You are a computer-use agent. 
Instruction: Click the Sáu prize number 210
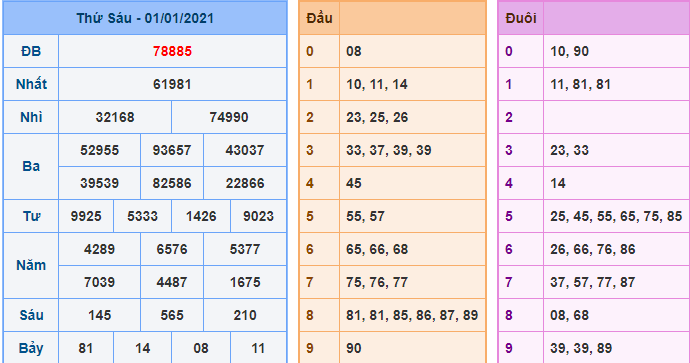(x=245, y=315)
